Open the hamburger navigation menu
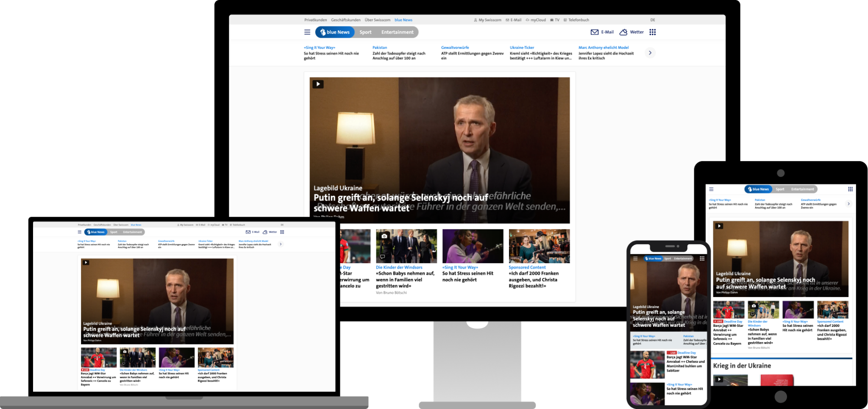Image resolution: width=868 pixels, height=409 pixels. 307,32
